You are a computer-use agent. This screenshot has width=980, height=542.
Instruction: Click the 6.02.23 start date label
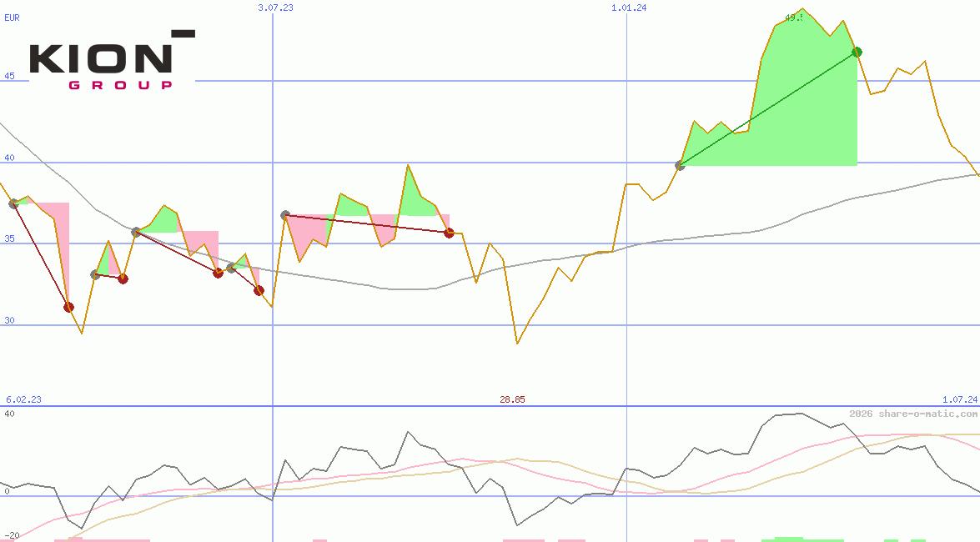pyautogui.click(x=23, y=399)
